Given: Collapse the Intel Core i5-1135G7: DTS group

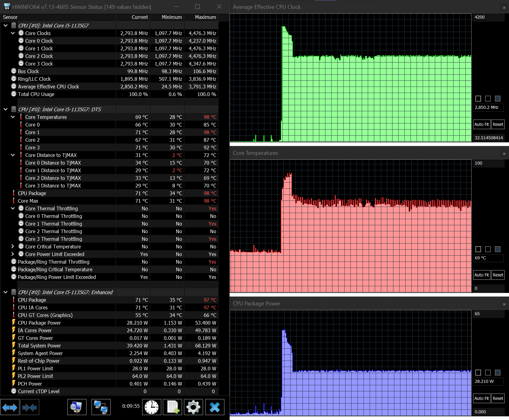Looking at the screenshot, I should [5, 109].
